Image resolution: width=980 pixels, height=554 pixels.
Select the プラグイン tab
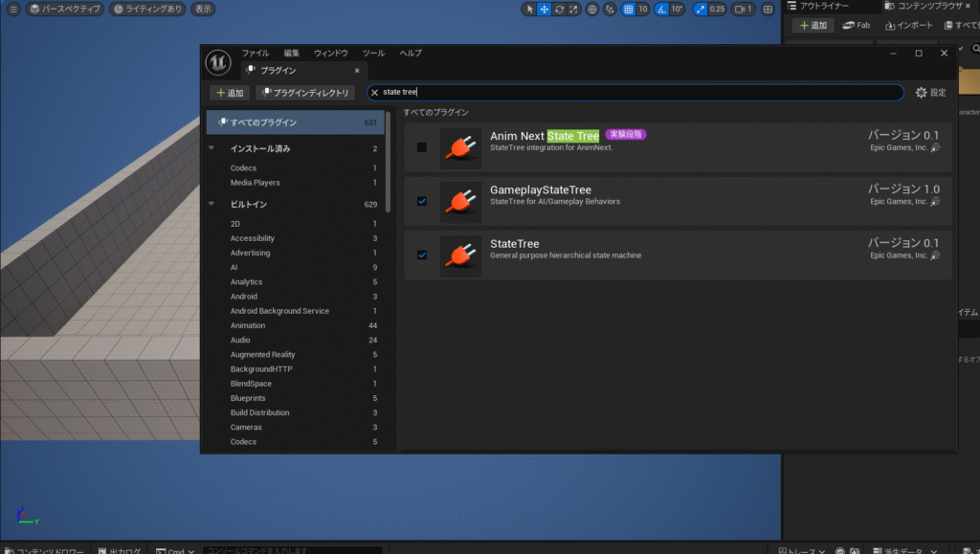[303, 71]
